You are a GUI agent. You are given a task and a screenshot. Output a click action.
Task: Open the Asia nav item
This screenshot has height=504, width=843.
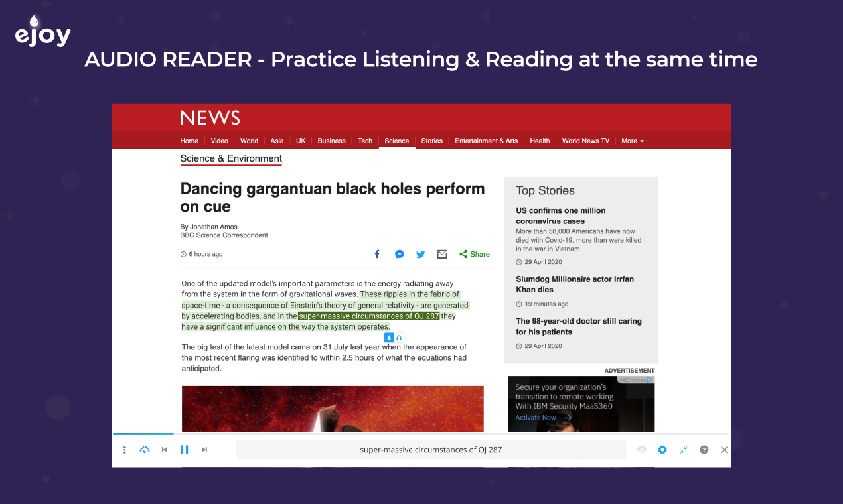[277, 141]
